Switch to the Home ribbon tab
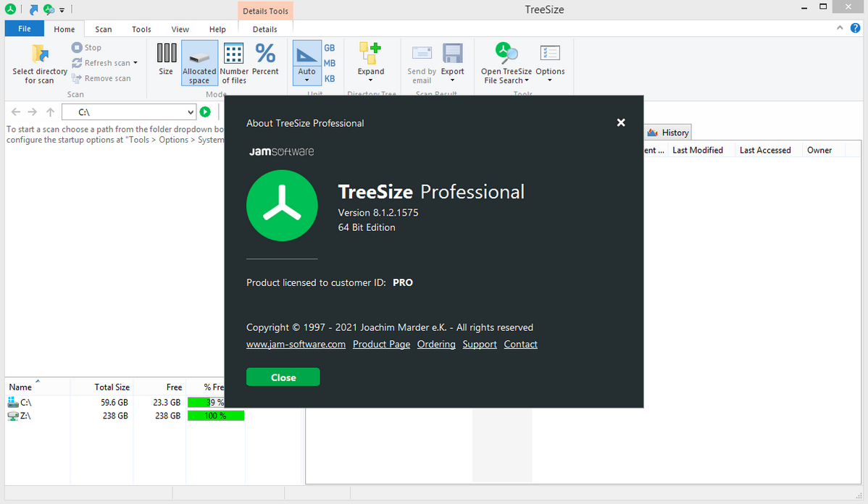Screen dimensions: 868x504 [64, 29]
